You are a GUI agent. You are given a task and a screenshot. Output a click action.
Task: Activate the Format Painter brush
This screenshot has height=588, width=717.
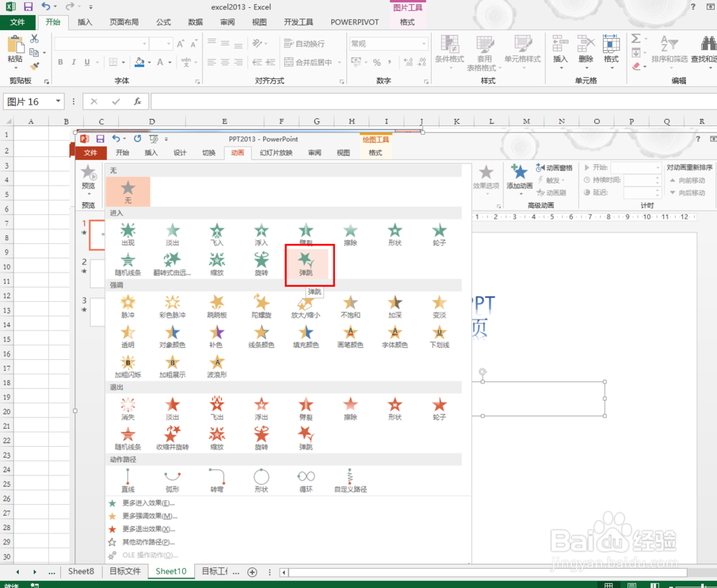[x=34, y=66]
